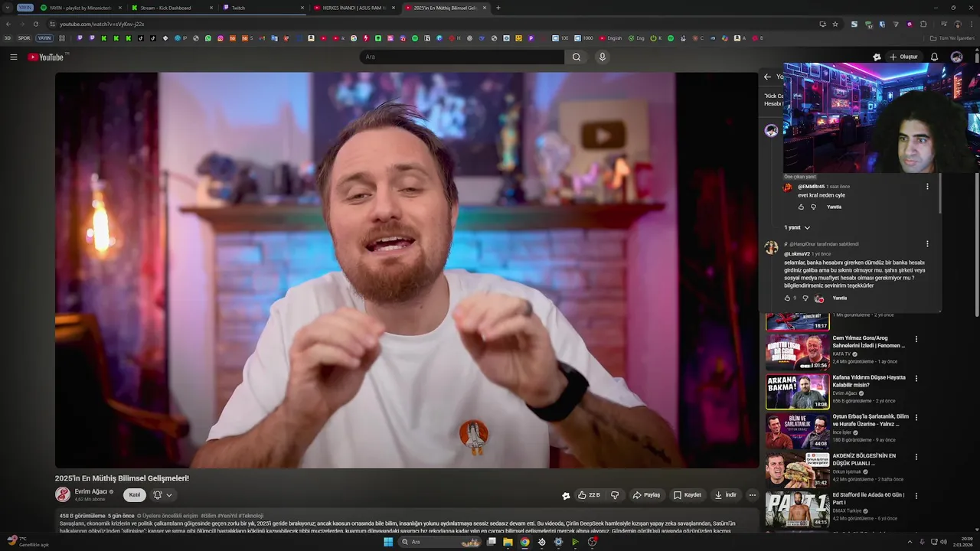Open Oytun Erbaş'la Şarlatanlık video title
Image resolution: width=980 pixels, height=551 pixels.
click(x=869, y=420)
